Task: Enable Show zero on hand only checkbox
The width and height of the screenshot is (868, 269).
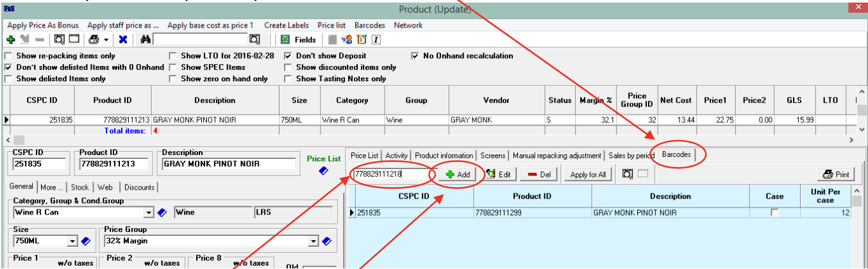Action: click(x=173, y=78)
